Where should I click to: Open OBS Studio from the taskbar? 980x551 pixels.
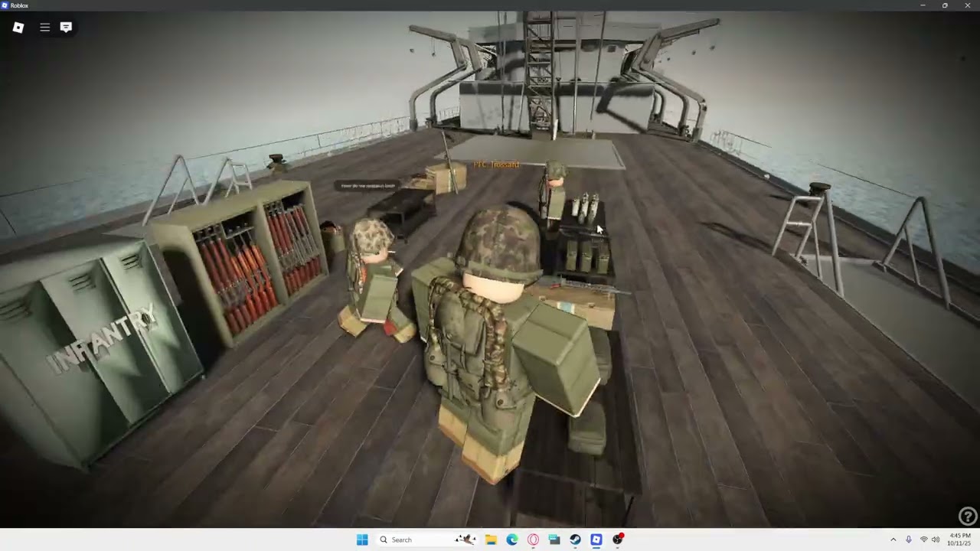(x=617, y=540)
